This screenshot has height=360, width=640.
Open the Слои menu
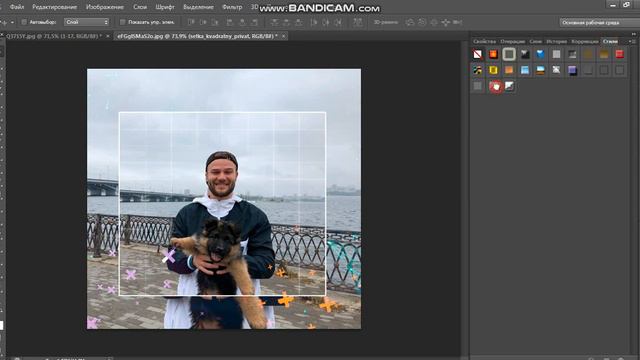140,7
